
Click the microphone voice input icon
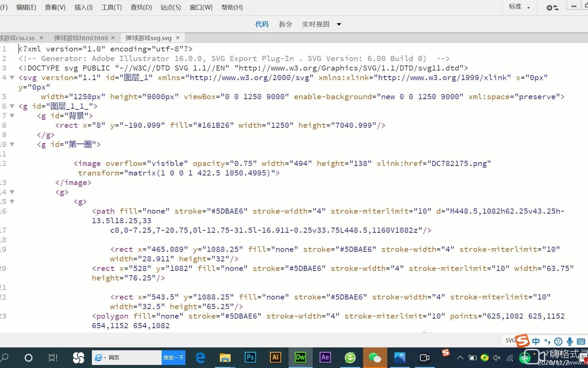[x=570, y=341]
